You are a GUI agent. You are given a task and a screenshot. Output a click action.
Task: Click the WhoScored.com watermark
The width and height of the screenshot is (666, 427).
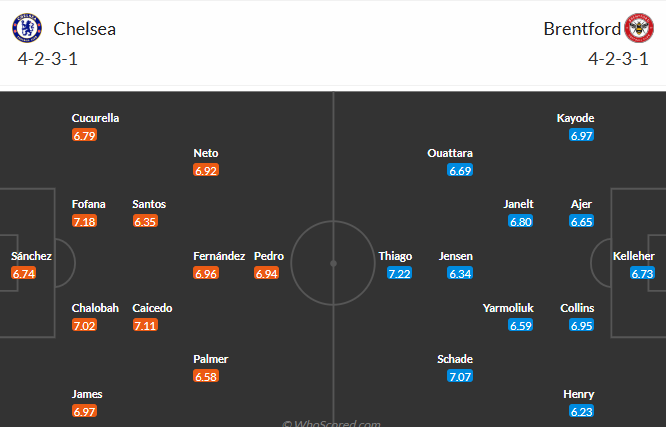click(331, 423)
